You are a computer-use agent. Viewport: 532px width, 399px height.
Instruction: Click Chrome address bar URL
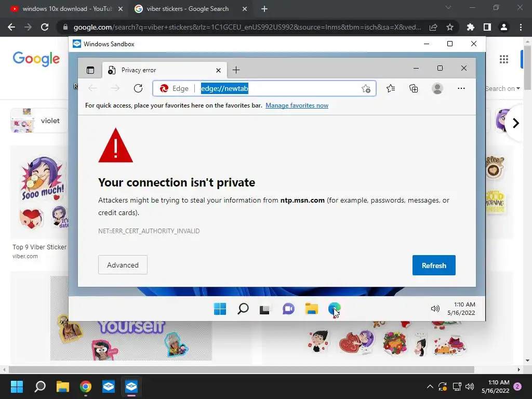coord(247,27)
